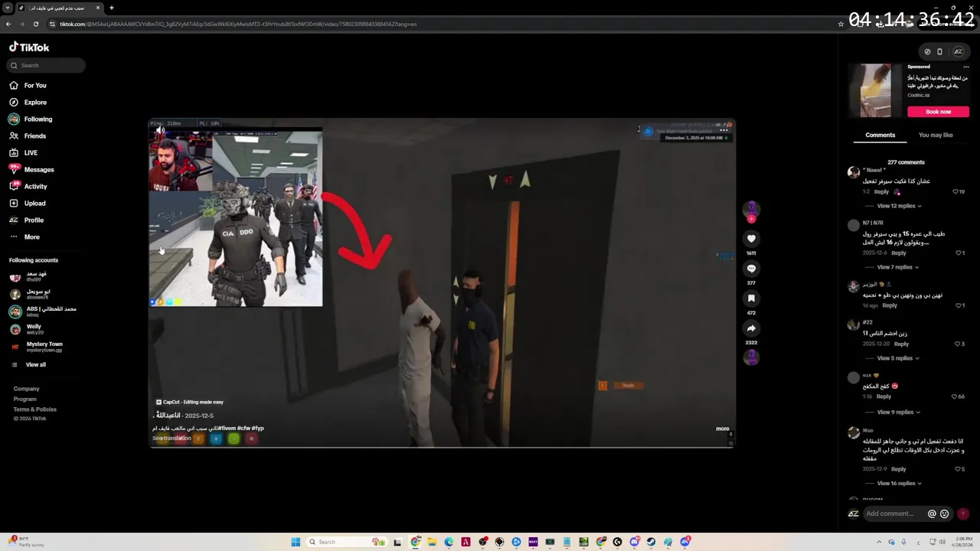Viewport: 980px width, 551px height.
Task: Post comment with red arrow button
Action: pos(962,514)
